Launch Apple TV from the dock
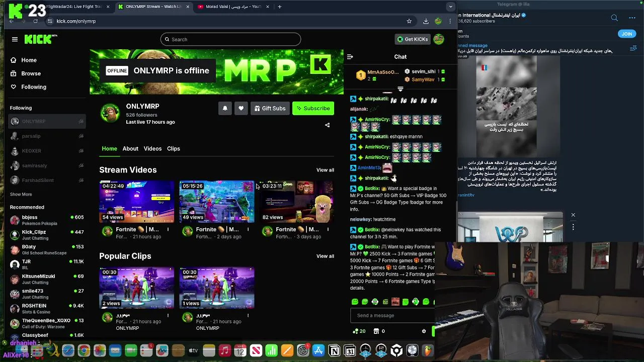 [193, 351]
